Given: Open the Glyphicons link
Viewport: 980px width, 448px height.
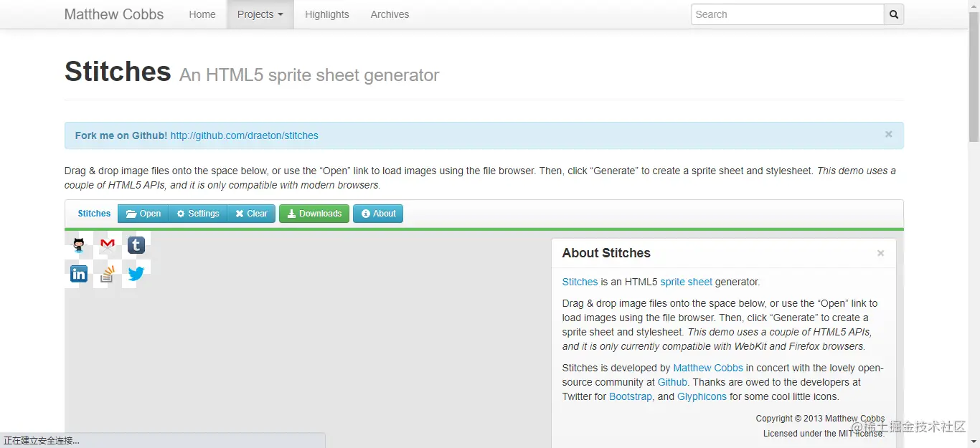Looking at the screenshot, I should (702, 396).
